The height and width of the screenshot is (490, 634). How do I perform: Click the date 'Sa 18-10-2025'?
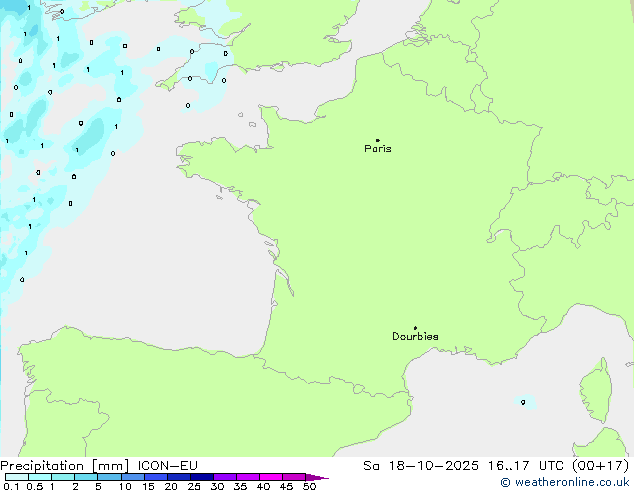tap(421, 466)
